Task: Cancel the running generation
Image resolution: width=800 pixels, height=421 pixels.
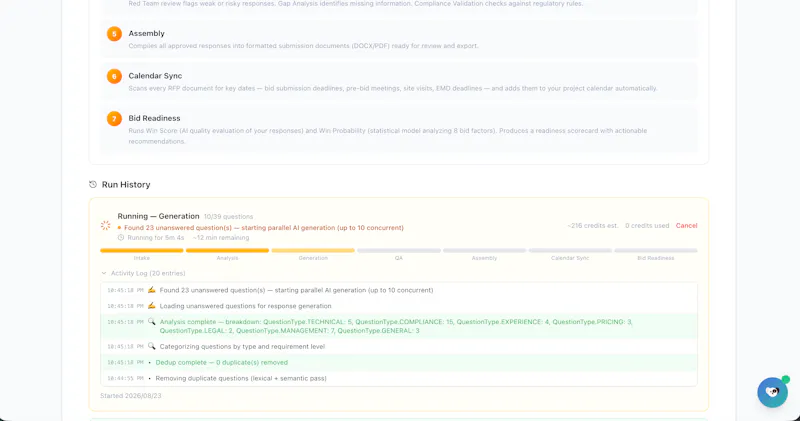Action: pyautogui.click(x=686, y=226)
